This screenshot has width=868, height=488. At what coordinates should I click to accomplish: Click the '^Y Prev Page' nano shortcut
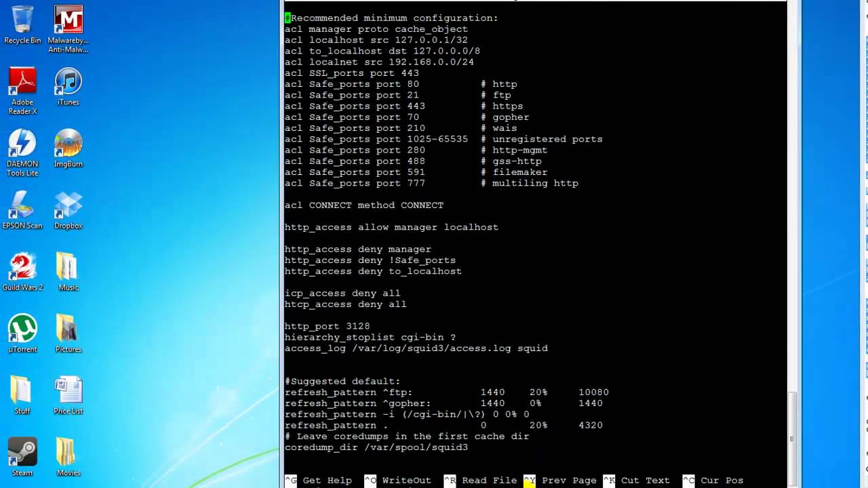point(560,480)
